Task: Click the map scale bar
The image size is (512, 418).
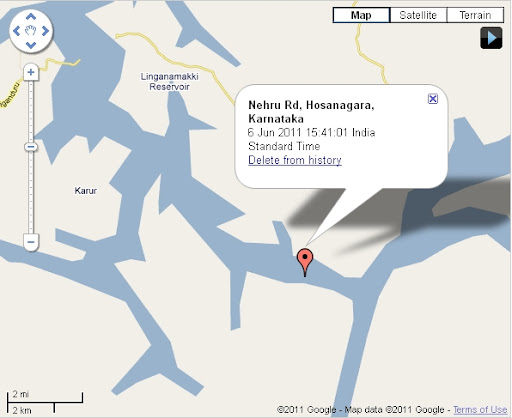Action: pos(45,403)
